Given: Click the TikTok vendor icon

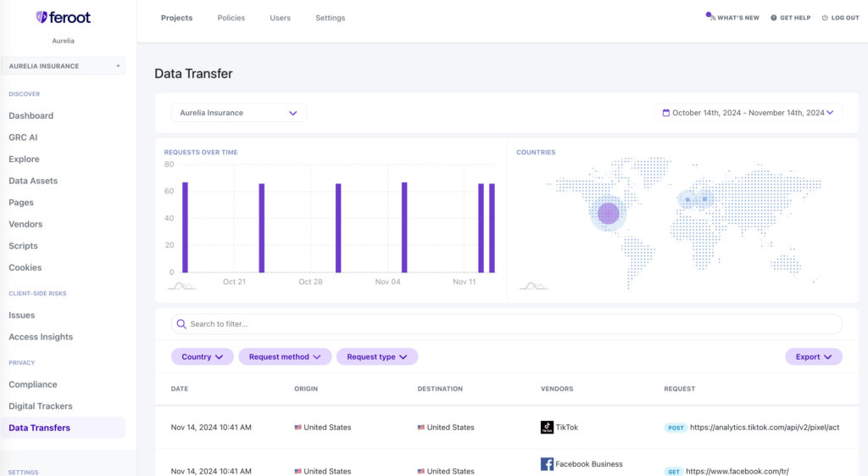Looking at the screenshot, I should [x=547, y=428].
